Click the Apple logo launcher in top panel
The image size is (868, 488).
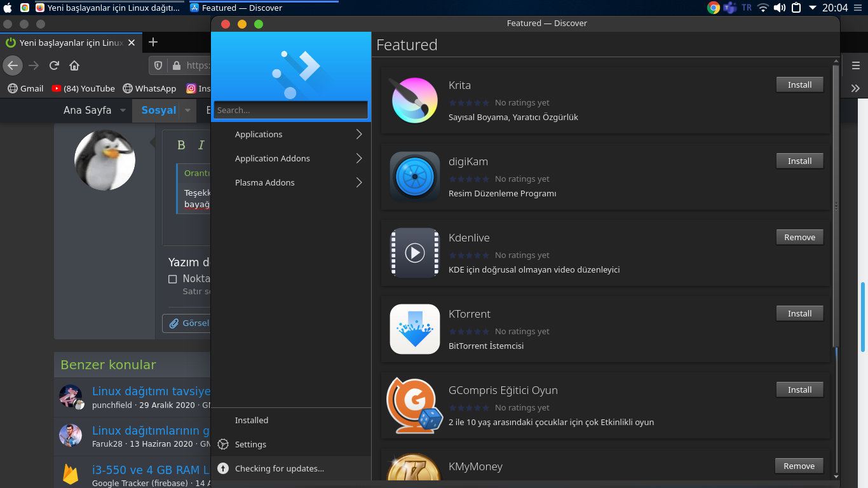pos(8,8)
